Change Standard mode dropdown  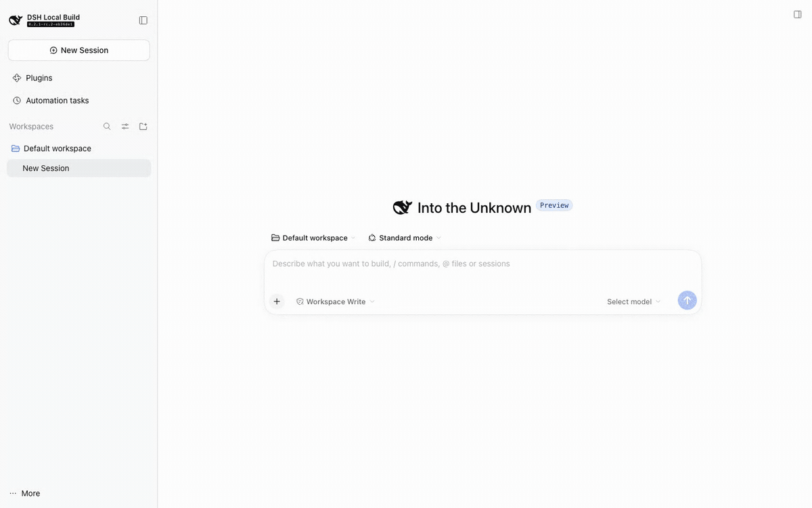click(x=405, y=238)
